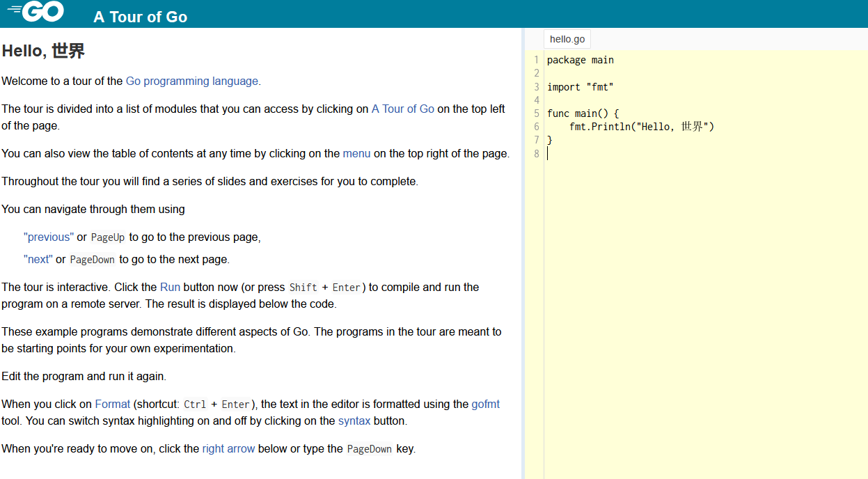Click the Run link in the paragraph
868x479 pixels.
click(170, 287)
